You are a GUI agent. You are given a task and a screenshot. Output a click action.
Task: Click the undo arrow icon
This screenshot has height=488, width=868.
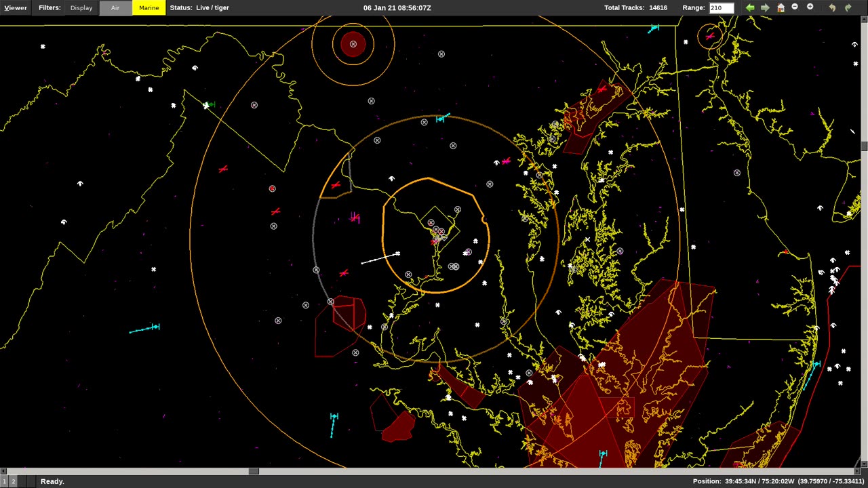pyautogui.click(x=832, y=7)
